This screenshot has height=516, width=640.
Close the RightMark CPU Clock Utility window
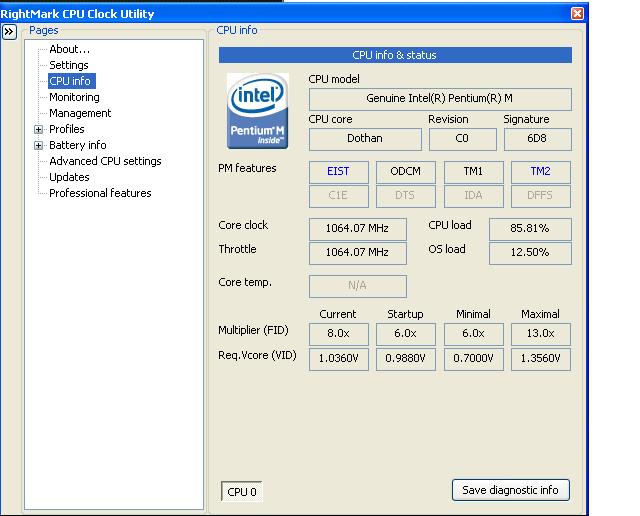click(x=577, y=13)
